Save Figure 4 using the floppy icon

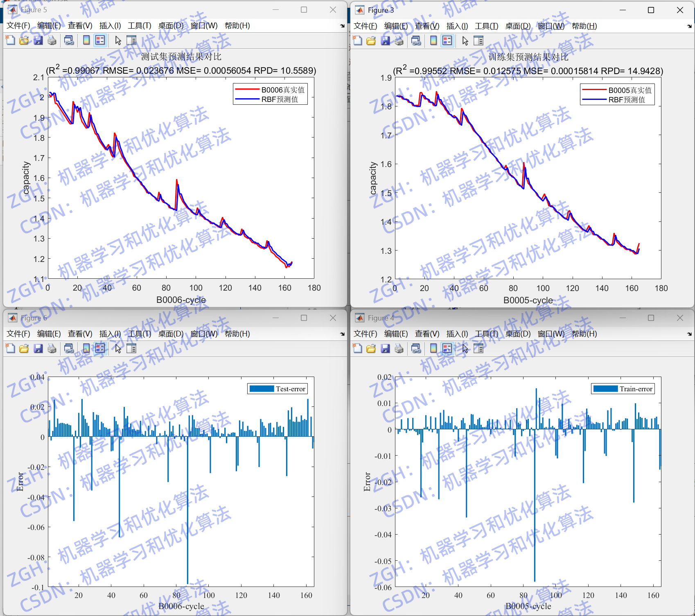(x=385, y=348)
